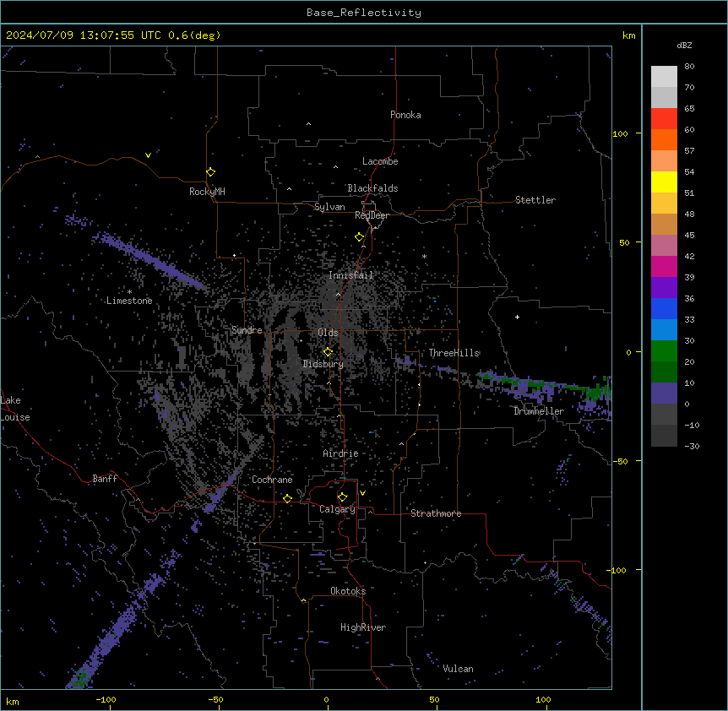Click the Limestone label

pyautogui.click(x=129, y=301)
